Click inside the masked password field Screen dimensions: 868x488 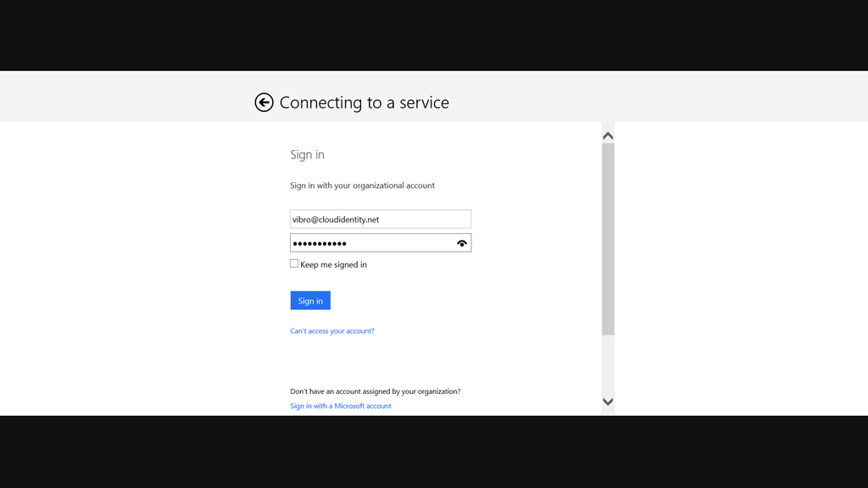coord(372,243)
